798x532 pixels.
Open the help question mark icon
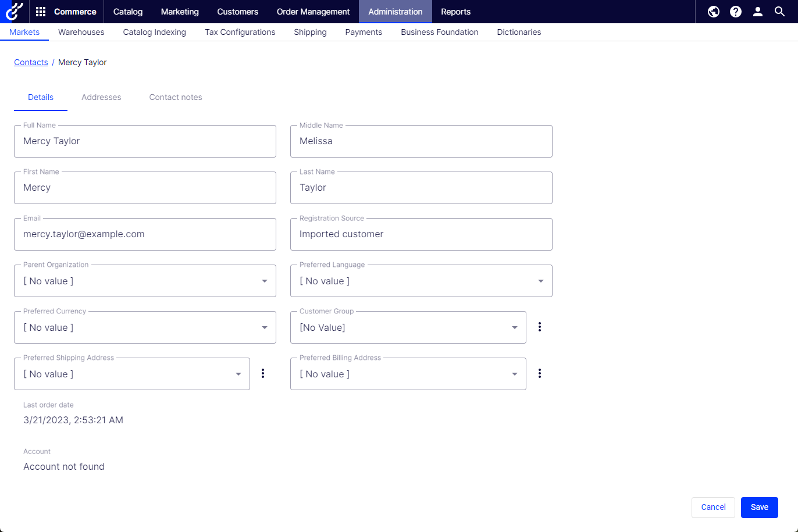click(x=736, y=12)
